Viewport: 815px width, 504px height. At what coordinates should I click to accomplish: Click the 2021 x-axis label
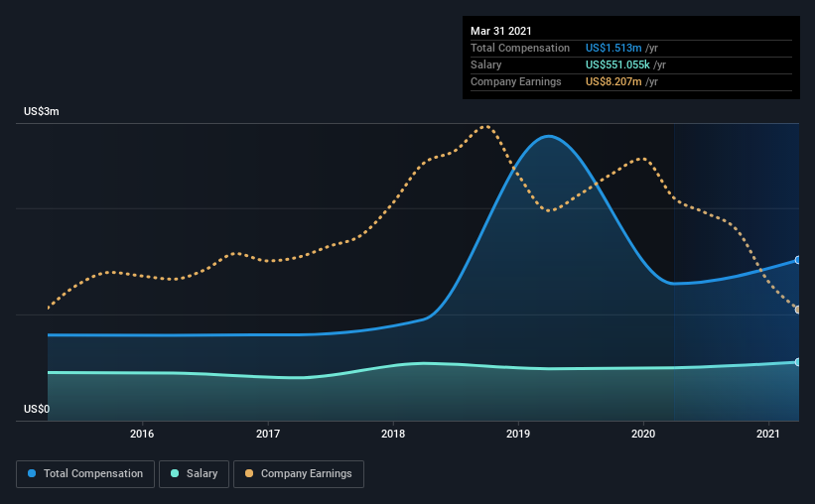768,434
